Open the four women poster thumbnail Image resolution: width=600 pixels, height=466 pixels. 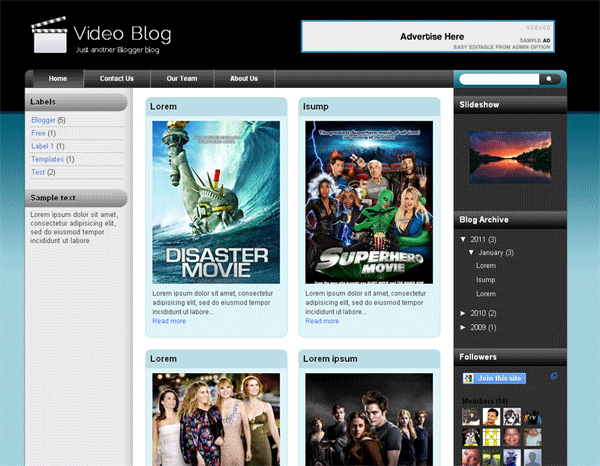coord(216,420)
